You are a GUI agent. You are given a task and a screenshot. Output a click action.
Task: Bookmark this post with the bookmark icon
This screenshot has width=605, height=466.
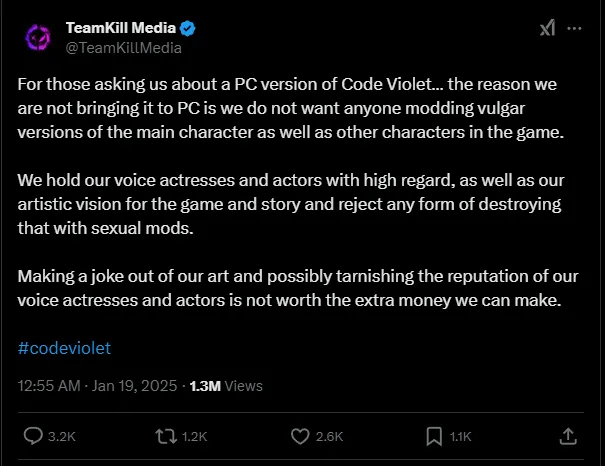[434, 436]
